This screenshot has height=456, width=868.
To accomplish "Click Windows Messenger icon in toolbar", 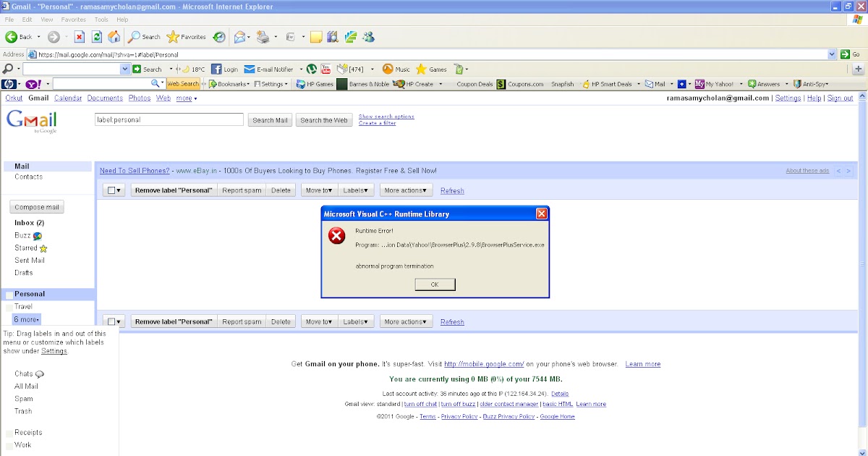I will [x=369, y=37].
